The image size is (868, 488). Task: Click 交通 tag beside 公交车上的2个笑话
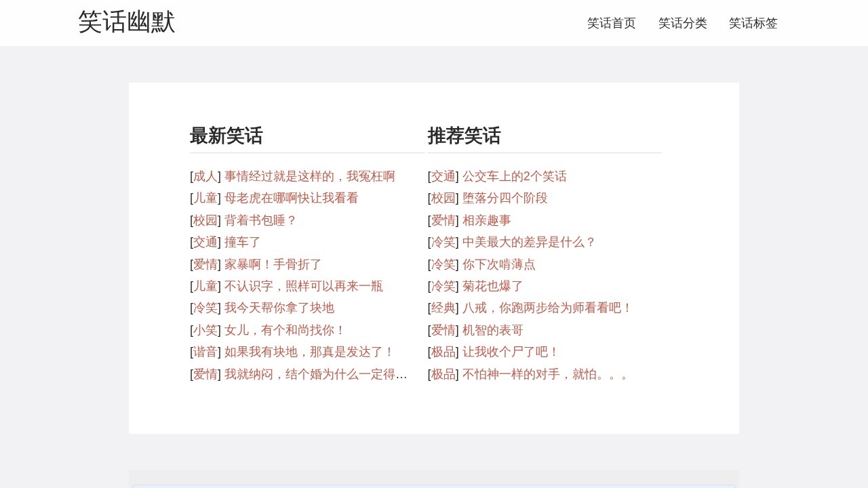coord(443,176)
